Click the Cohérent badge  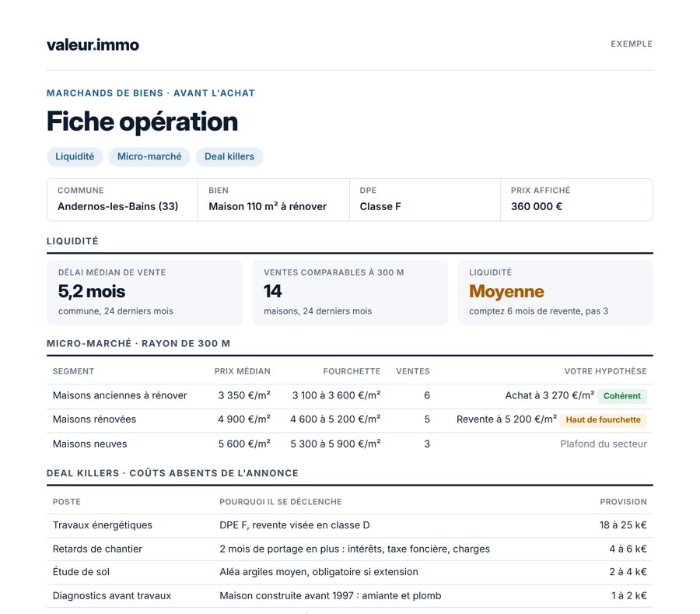(622, 396)
